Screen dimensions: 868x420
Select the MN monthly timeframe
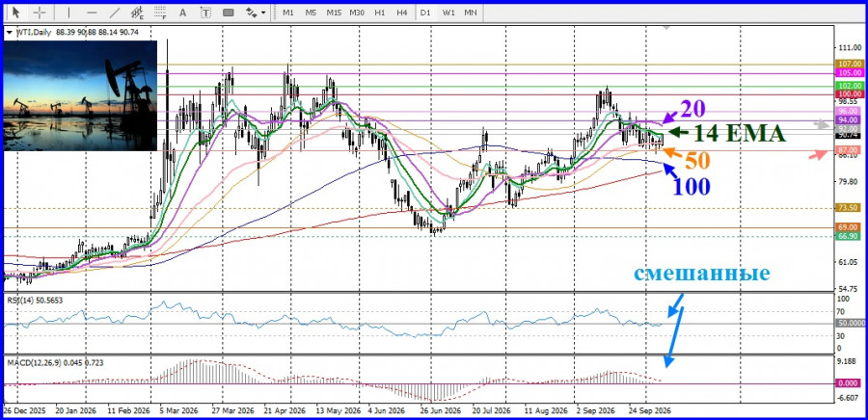(470, 13)
